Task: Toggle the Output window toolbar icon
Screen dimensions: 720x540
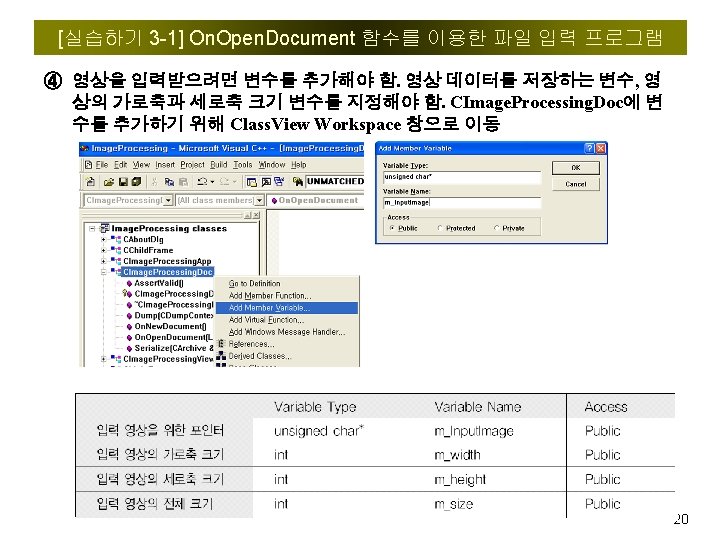Action: tap(266, 182)
